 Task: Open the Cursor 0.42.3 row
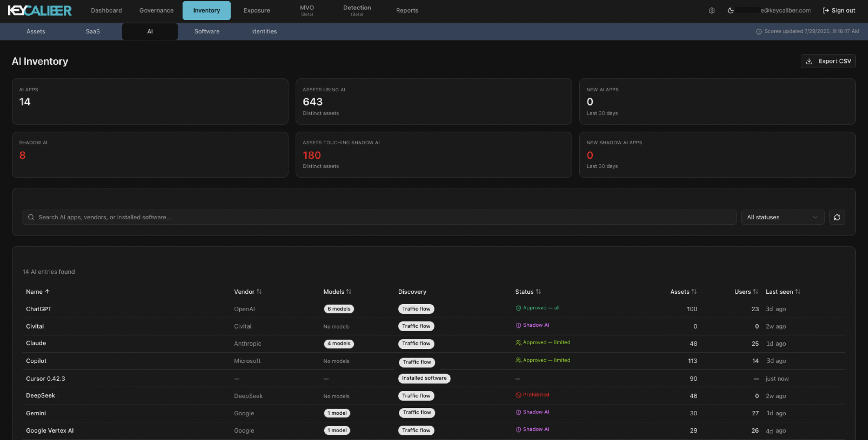434,378
